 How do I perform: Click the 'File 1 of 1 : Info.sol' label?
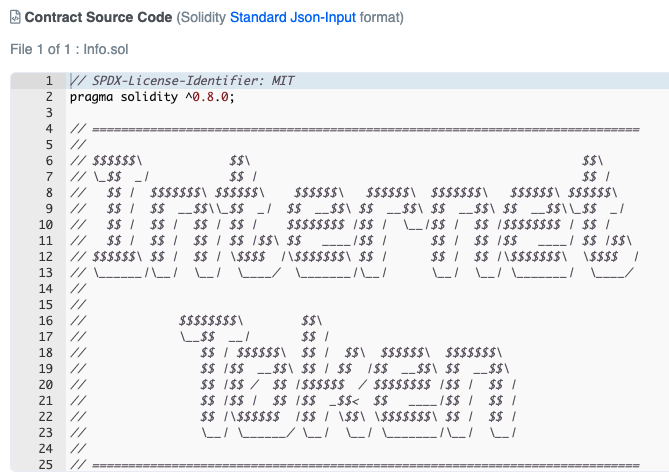tap(69, 50)
